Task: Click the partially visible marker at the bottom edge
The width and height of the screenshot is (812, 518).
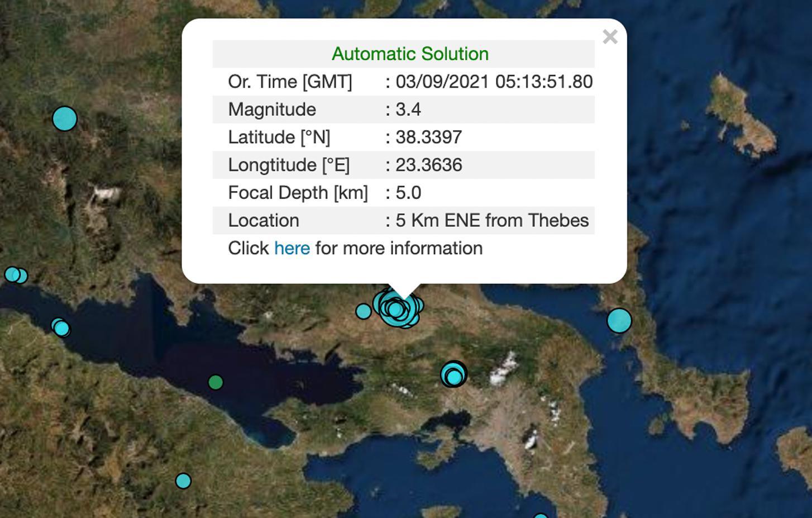Action: click(x=540, y=515)
